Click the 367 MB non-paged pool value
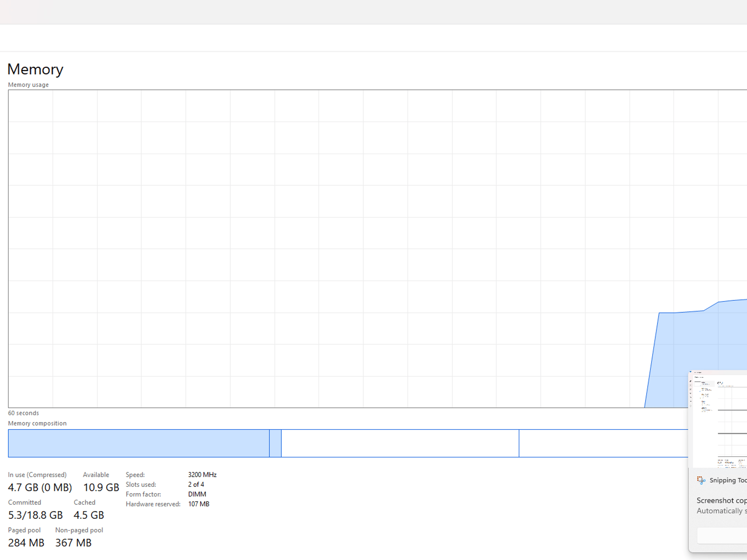The height and width of the screenshot is (560, 747). click(x=73, y=543)
